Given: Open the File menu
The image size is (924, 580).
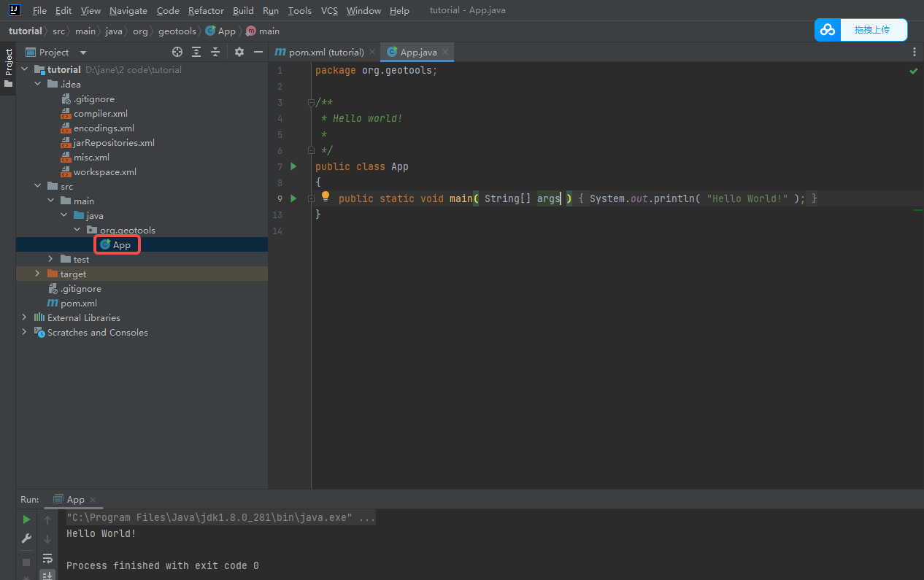Looking at the screenshot, I should pos(39,11).
